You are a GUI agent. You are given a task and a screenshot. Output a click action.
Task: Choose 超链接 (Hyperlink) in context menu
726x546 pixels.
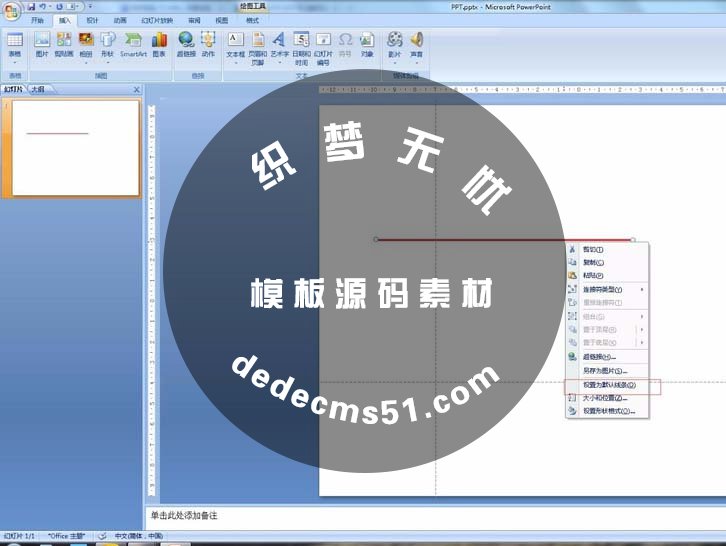pyautogui.click(x=607, y=357)
